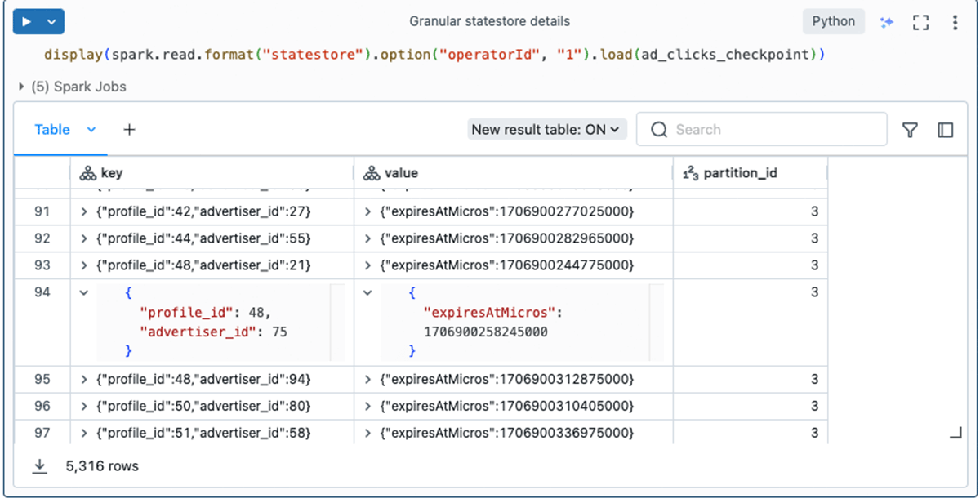Open the Table tab dropdown chevron

(x=91, y=130)
